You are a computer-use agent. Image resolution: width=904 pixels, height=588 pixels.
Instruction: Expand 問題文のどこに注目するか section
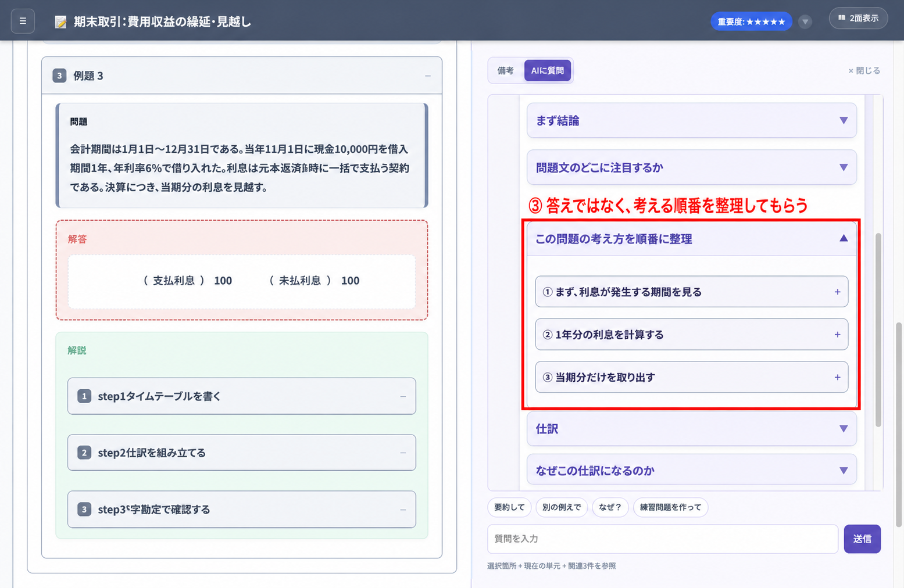(x=691, y=167)
